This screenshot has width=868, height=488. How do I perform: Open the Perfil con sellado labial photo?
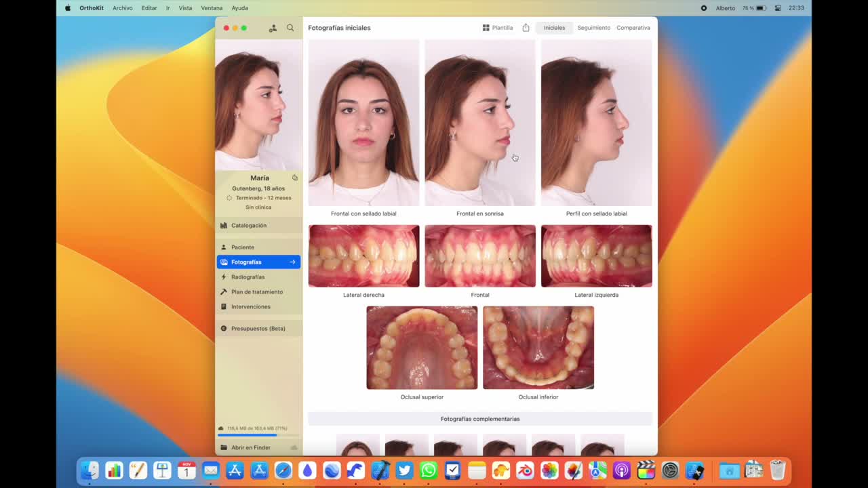click(597, 123)
